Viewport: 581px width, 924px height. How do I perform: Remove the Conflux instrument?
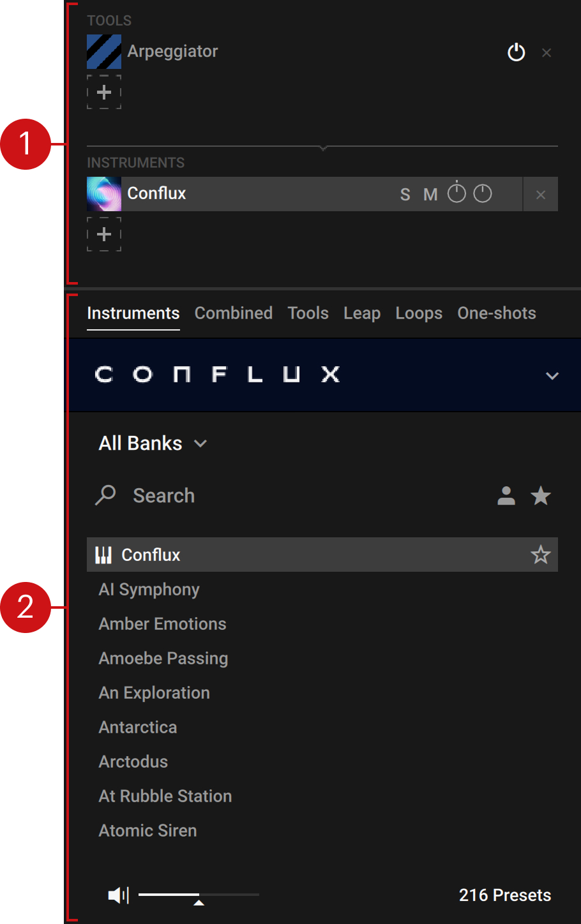tap(541, 195)
